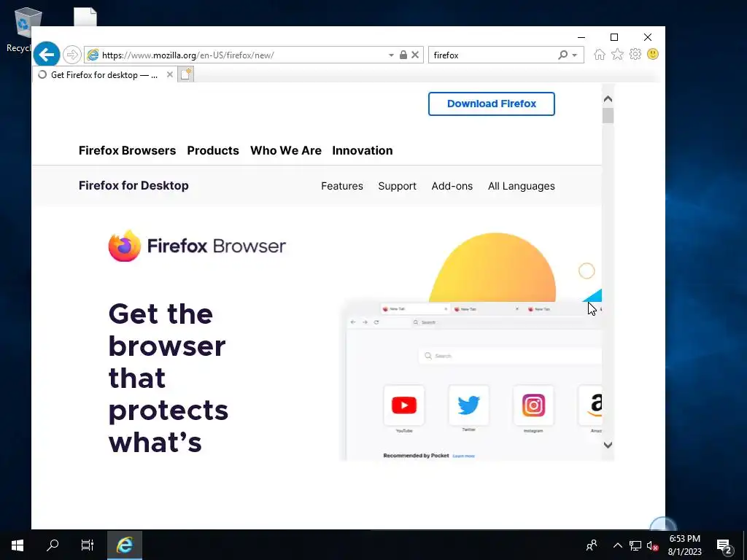747x560 pixels.
Task: Open the New Tab button
Action: pos(186,74)
